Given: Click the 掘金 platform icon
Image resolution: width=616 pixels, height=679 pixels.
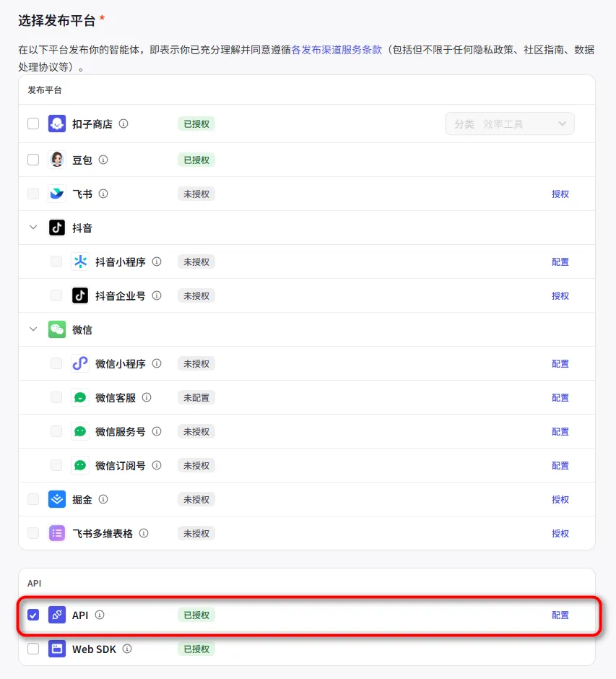Looking at the screenshot, I should [x=56, y=499].
